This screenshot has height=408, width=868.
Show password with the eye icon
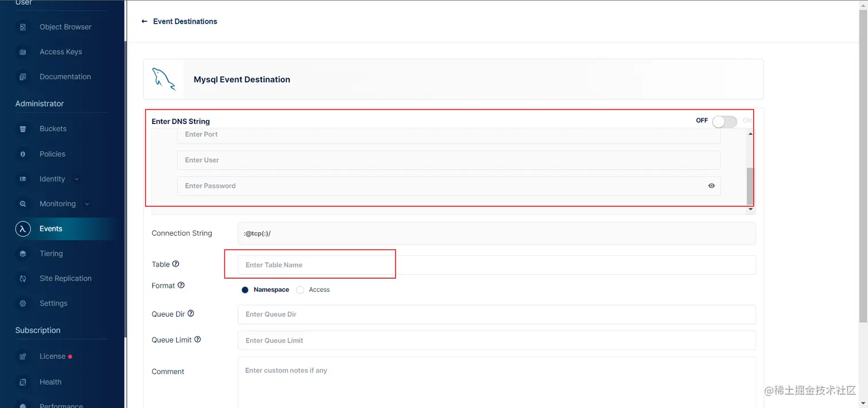coord(711,186)
